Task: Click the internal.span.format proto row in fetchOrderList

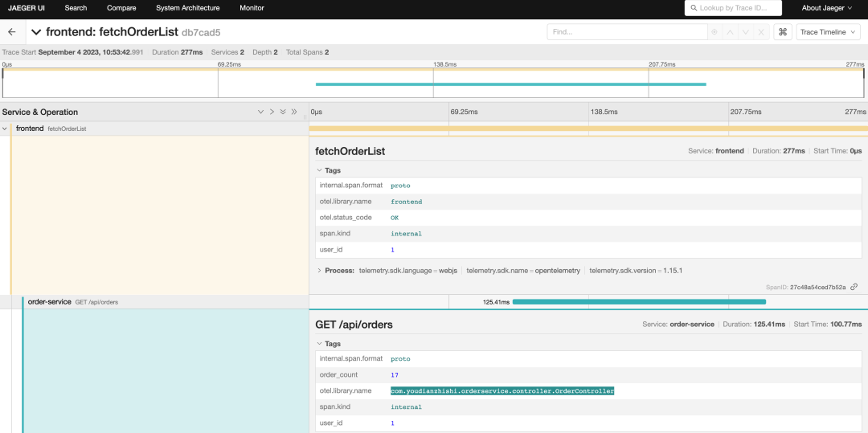Action: pyautogui.click(x=588, y=186)
